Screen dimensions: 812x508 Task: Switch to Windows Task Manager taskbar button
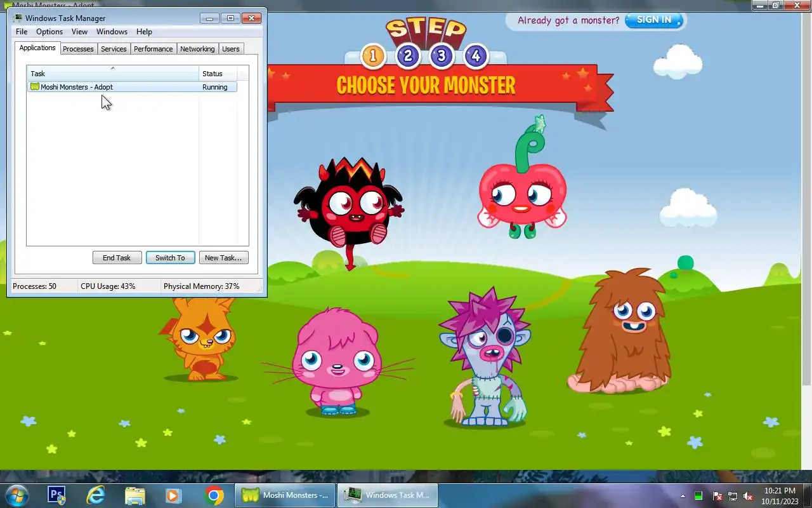[x=388, y=495]
